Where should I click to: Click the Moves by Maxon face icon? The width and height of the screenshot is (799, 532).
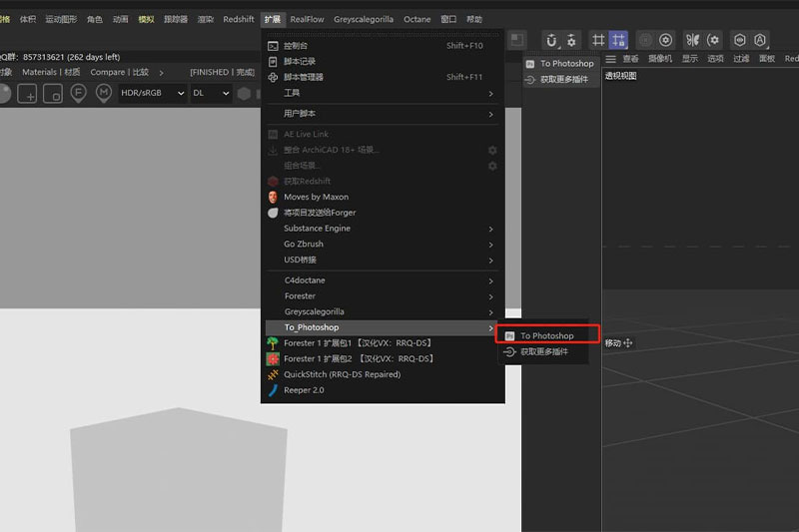273,197
